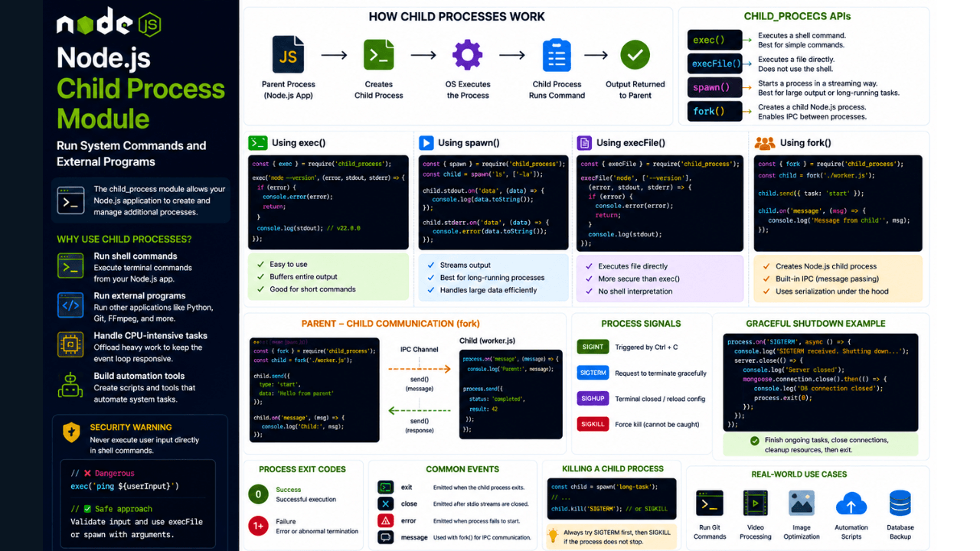Screen dimensions: 980x551
Task: Click the Child (worker.js) label
Action: pos(488,341)
